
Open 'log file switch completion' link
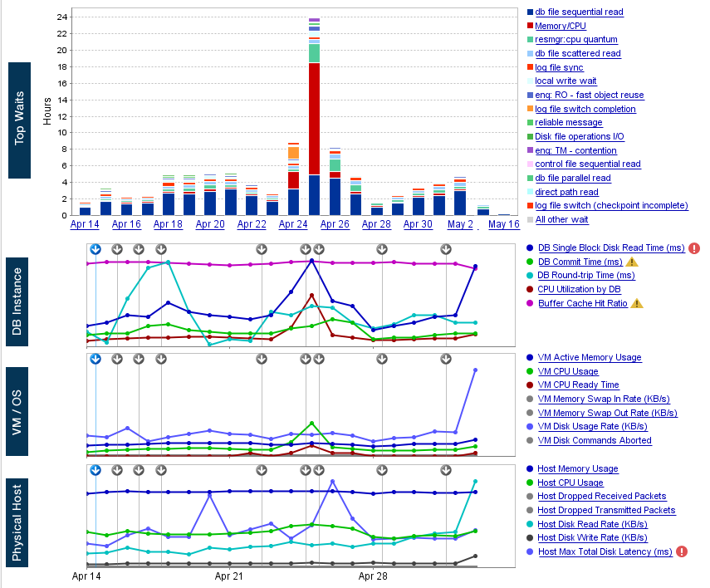(x=585, y=109)
